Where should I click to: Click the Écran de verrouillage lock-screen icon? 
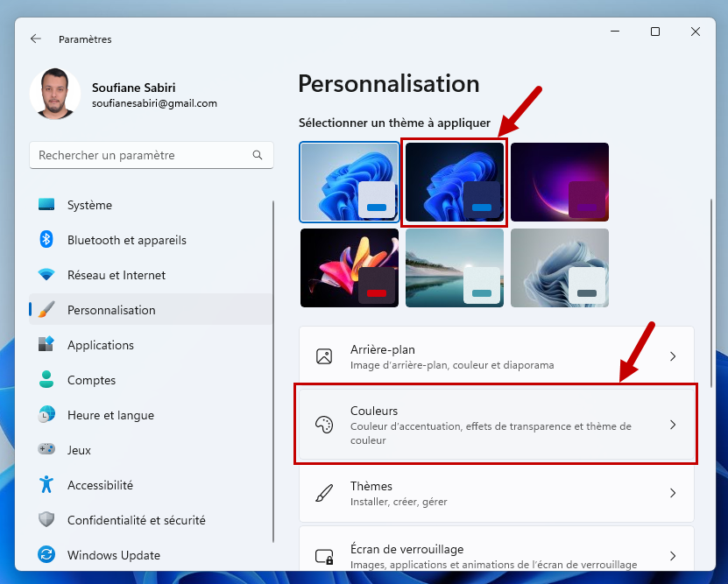pyautogui.click(x=324, y=556)
